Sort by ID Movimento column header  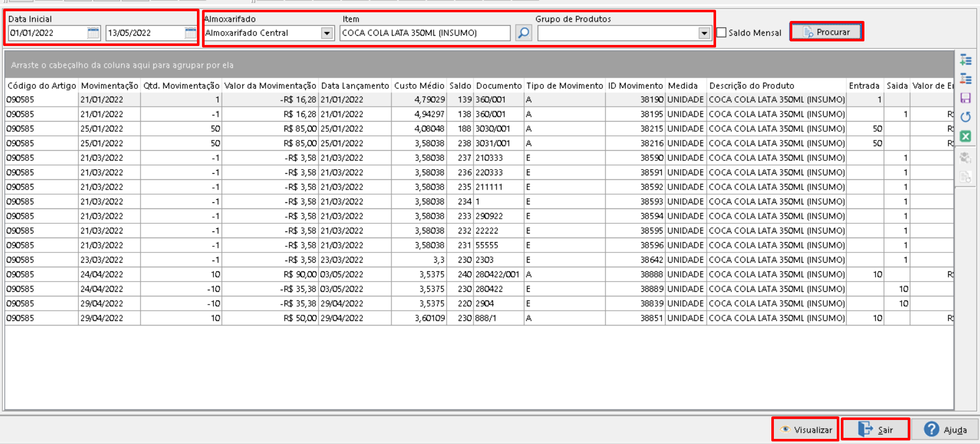[635, 86]
